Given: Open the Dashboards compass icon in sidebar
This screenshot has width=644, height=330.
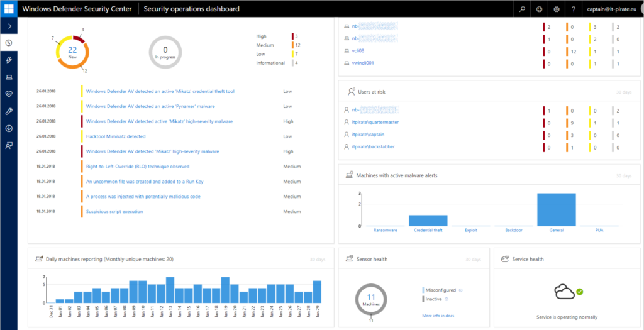Looking at the screenshot, I should tap(9, 43).
